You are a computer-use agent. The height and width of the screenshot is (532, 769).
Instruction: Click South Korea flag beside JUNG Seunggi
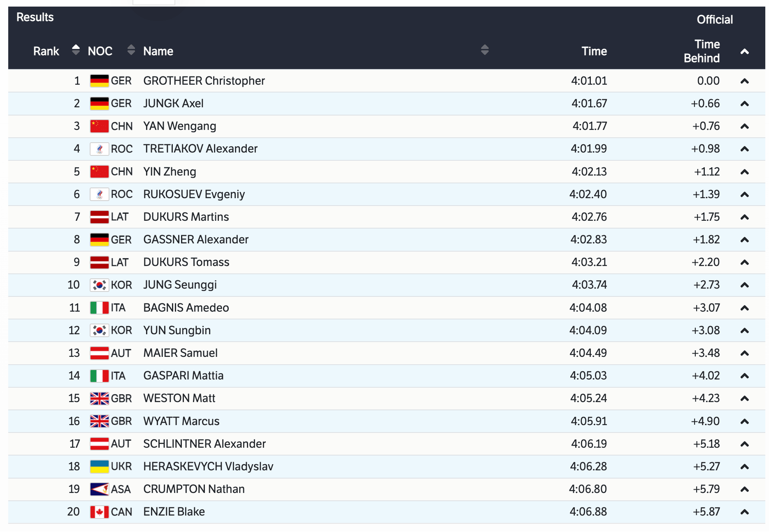pos(99,285)
